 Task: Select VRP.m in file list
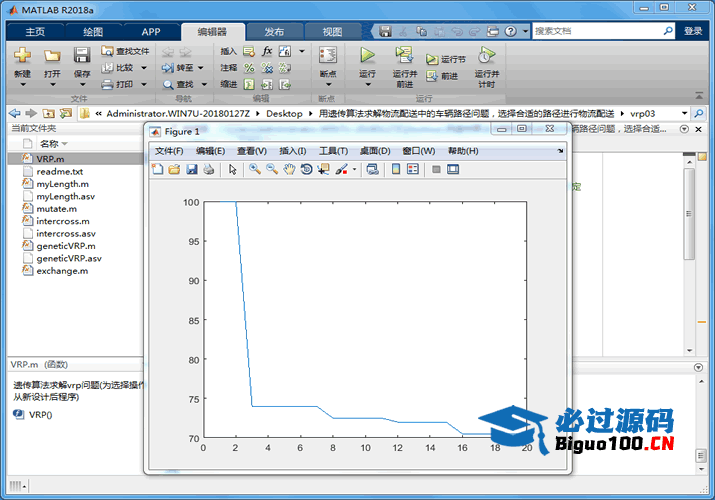point(75,159)
